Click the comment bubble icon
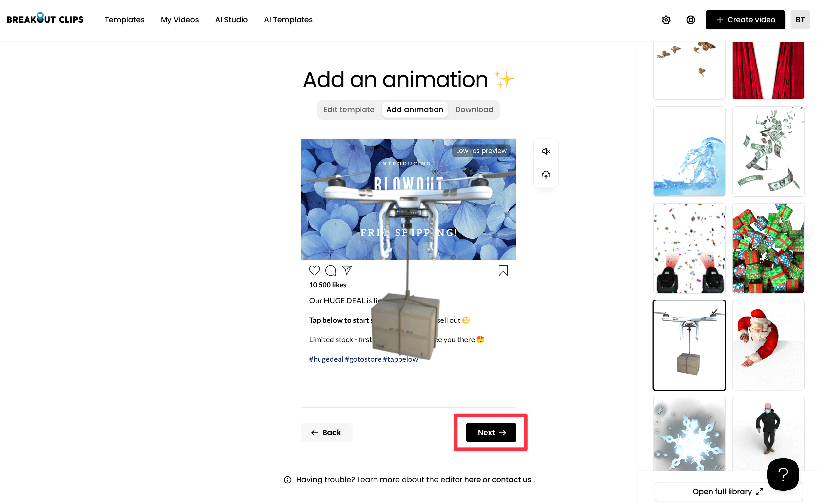817x504 pixels. [330, 270]
